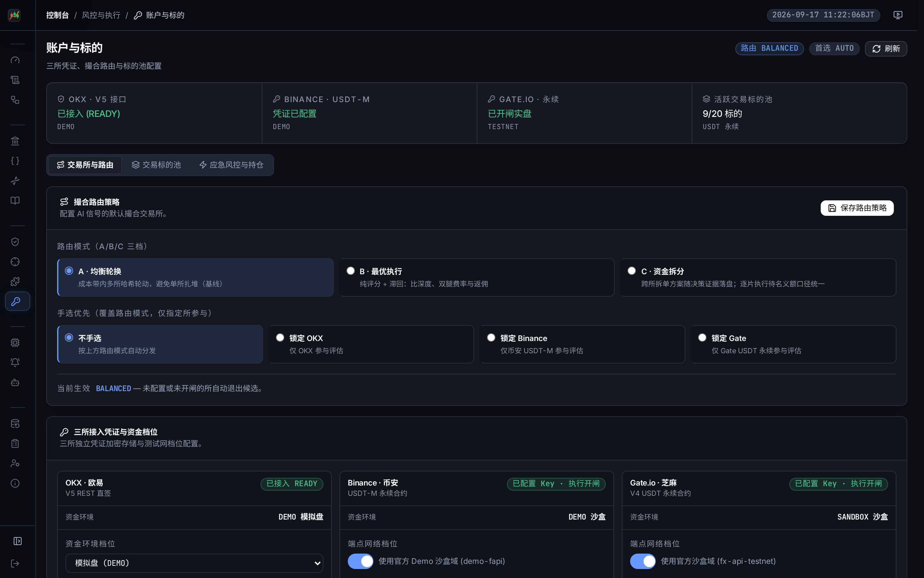This screenshot has height=578, width=924.
Task: Select routing mode B · 最优执行
Action: [x=476, y=277]
